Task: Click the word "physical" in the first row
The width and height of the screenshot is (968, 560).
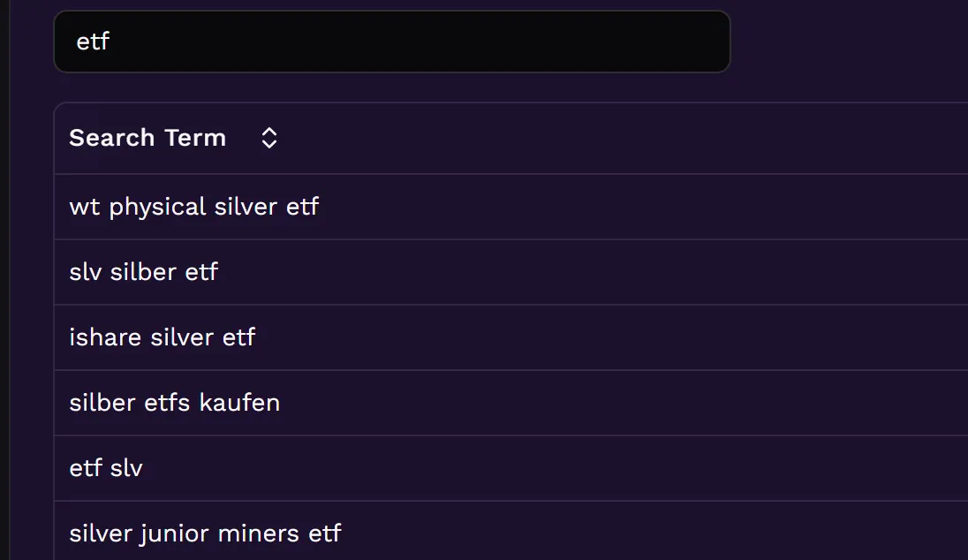Action: coord(157,207)
